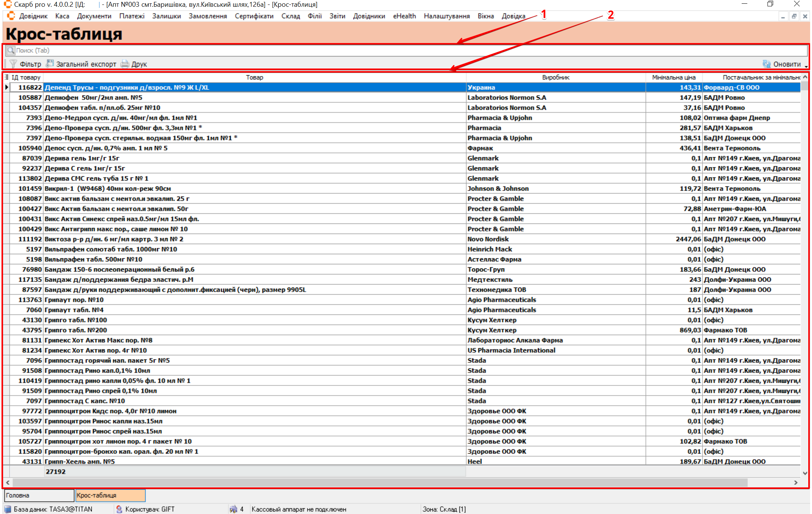Click the Оновити refresh icon

766,64
